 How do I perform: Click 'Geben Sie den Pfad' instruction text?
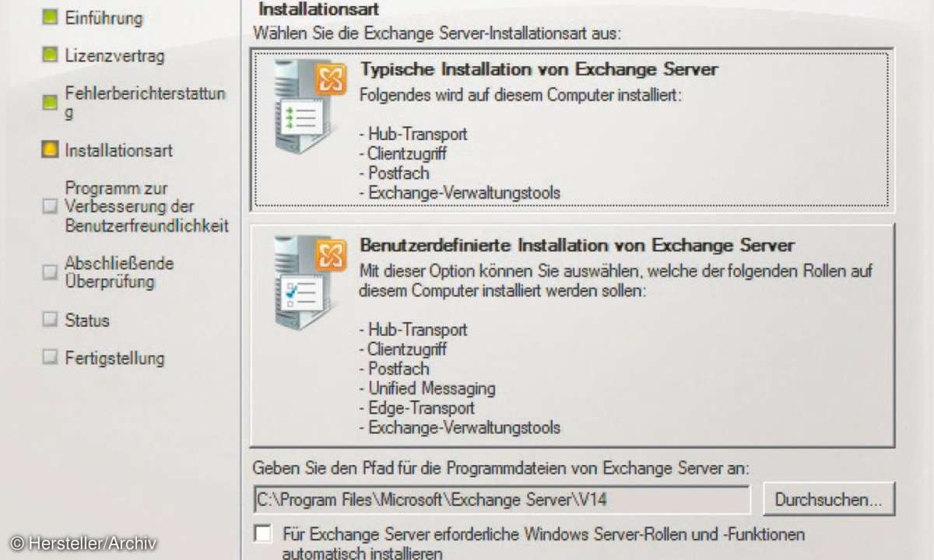pyautogui.click(x=500, y=469)
